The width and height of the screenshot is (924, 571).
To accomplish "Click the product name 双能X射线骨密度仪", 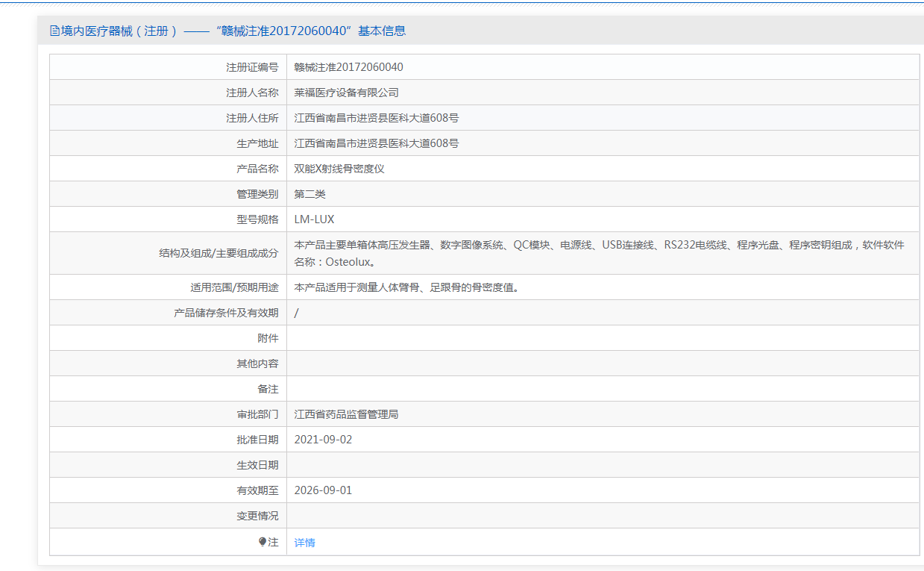I will click(339, 169).
